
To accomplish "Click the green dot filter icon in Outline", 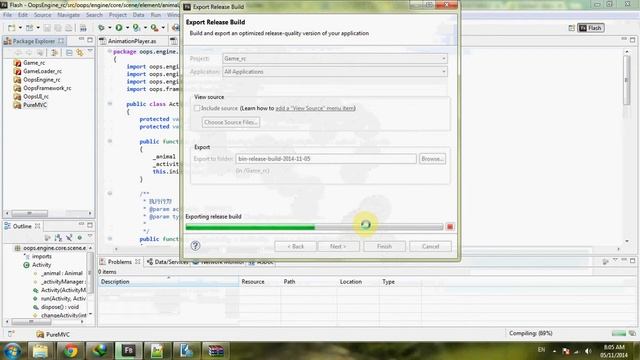I will point(80,238).
